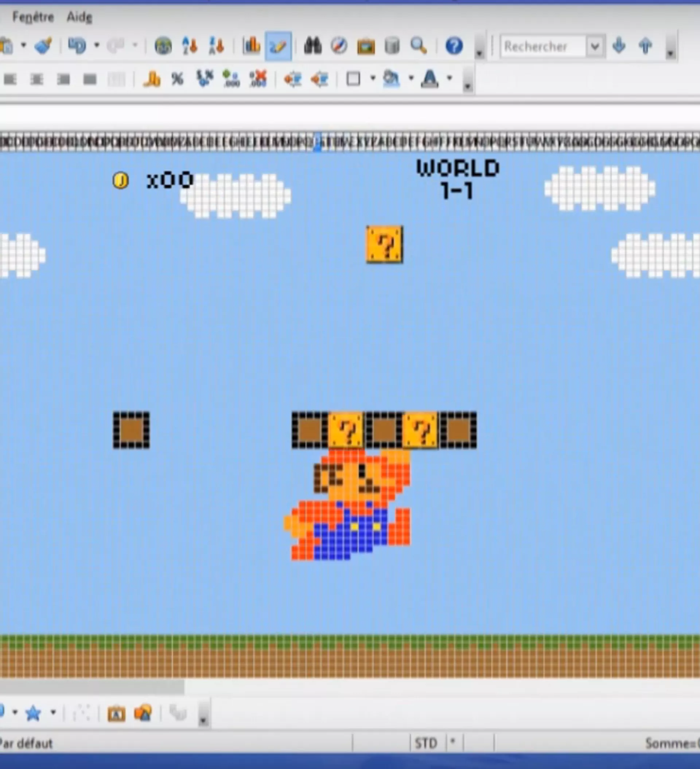Select the lone question block above Mario
Image resolution: width=700 pixels, height=769 pixels.
pos(384,244)
